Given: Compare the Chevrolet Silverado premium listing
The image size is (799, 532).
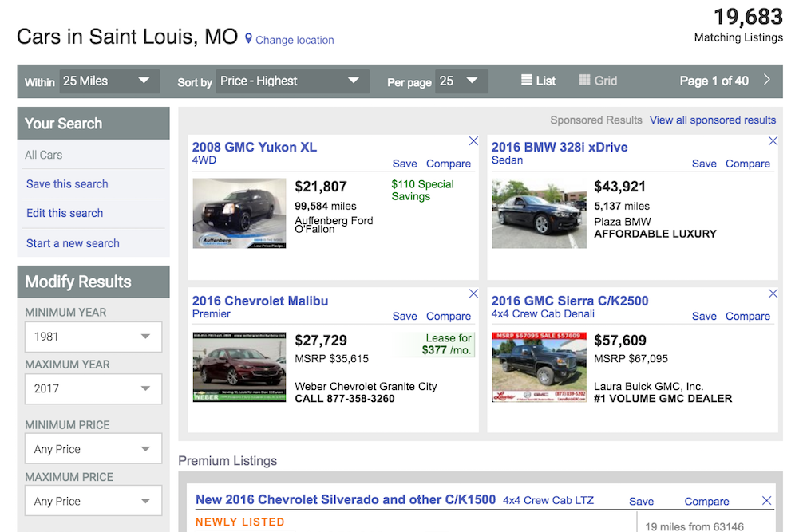Looking at the screenshot, I should coord(706,502).
